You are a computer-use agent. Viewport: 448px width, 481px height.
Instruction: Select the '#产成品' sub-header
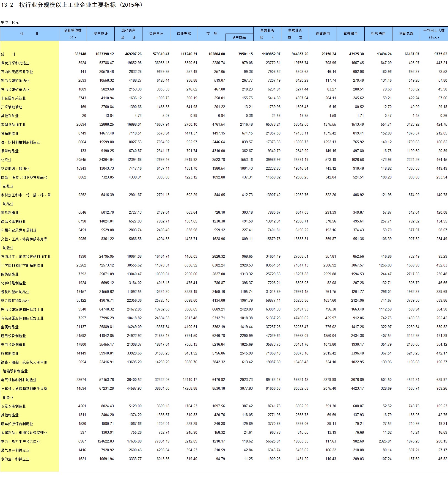click(240, 37)
